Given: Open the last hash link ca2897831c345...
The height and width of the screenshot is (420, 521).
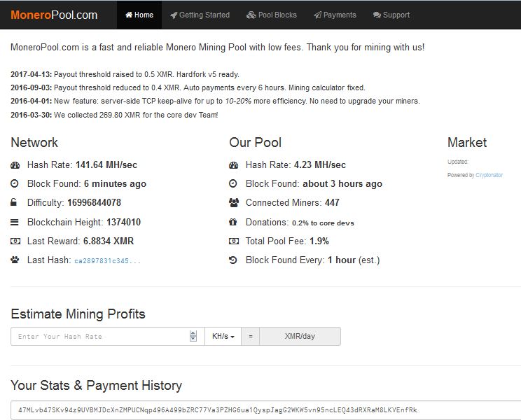Looking at the screenshot, I should point(107,261).
